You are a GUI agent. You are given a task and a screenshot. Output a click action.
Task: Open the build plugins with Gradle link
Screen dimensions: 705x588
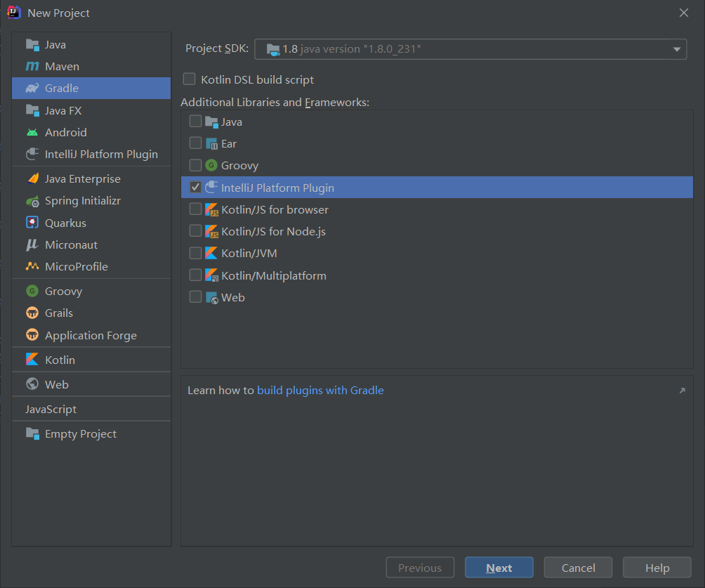tap(320, 390)
